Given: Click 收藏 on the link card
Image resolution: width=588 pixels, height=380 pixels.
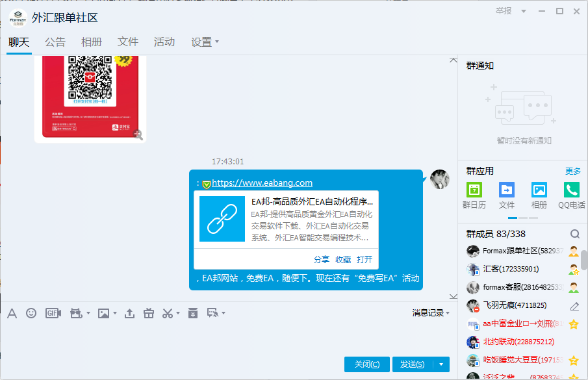Looking at the screenshot, I should tap(343, 259).
